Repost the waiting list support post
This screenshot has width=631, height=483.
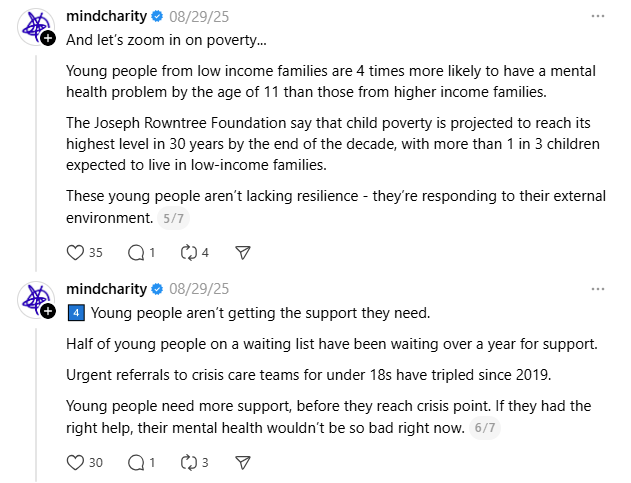190,463
